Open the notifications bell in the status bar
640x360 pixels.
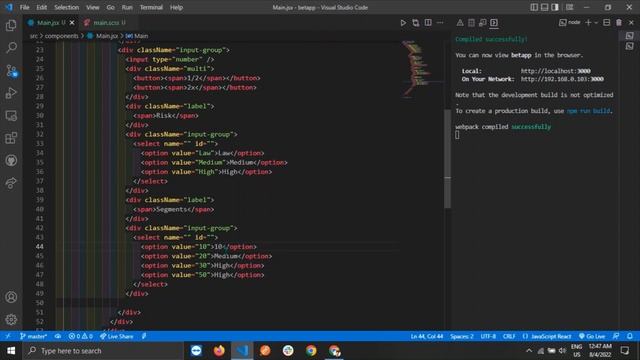coord(630,336)
